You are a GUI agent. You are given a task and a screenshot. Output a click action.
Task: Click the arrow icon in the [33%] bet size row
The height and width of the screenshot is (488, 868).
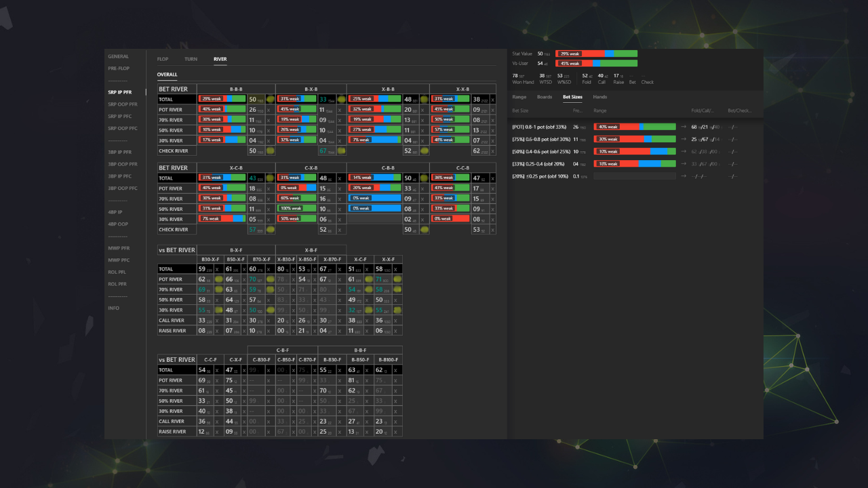coord(684,163)
